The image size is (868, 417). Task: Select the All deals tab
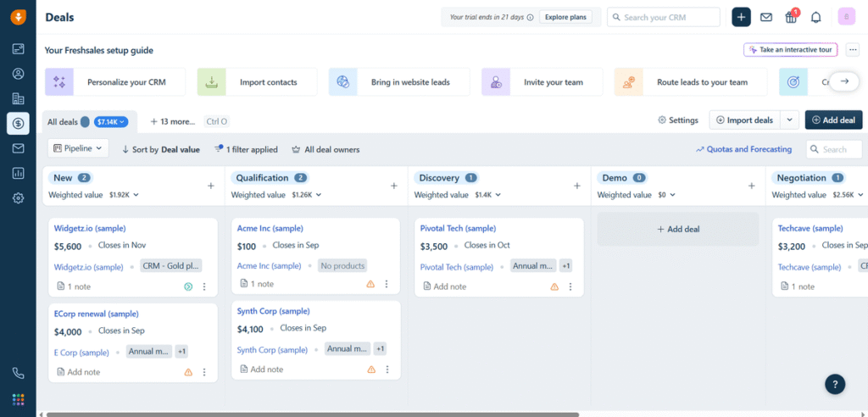[62, 121]
